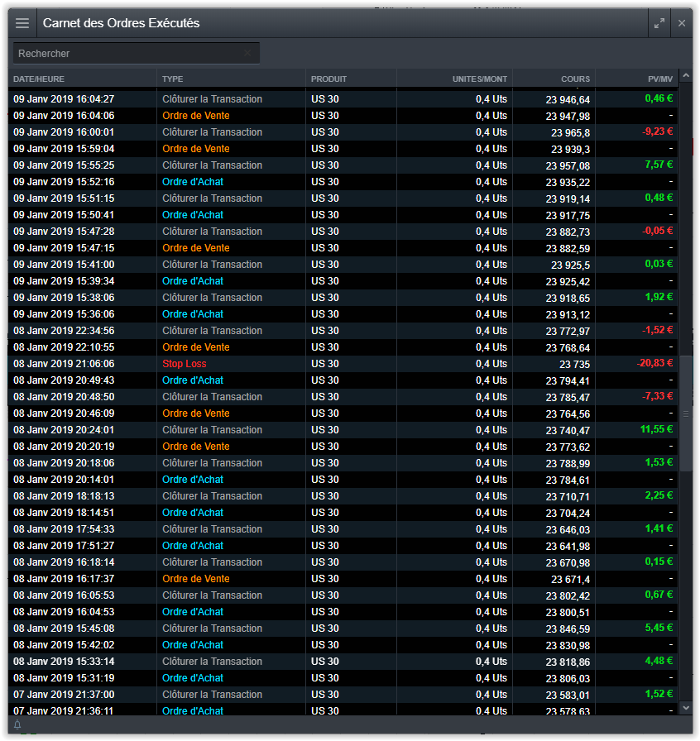The height and width of the screenshot is (741, 700).
Task: Click the vertical scrollbar thumb
Action: 685,413
